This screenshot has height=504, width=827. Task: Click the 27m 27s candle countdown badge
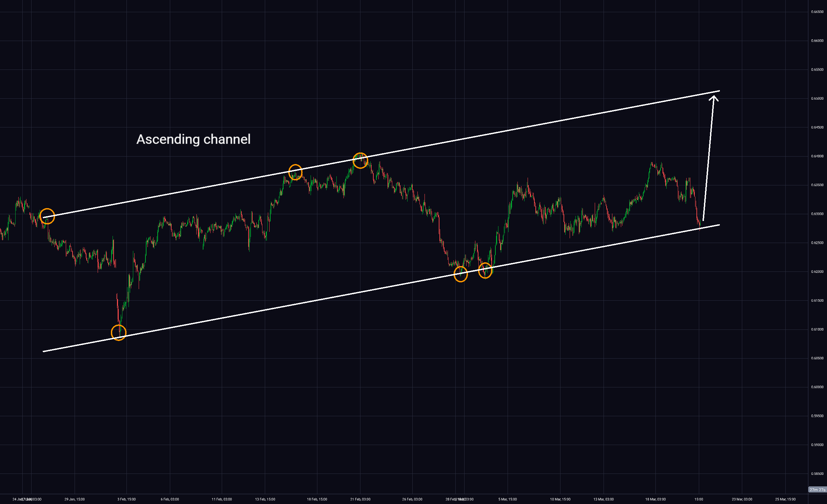tap(817, 490)
